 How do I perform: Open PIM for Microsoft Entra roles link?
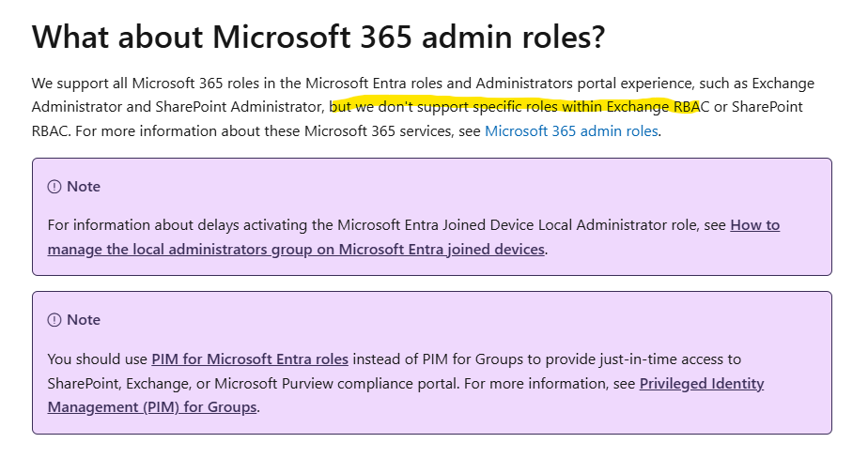250,359
